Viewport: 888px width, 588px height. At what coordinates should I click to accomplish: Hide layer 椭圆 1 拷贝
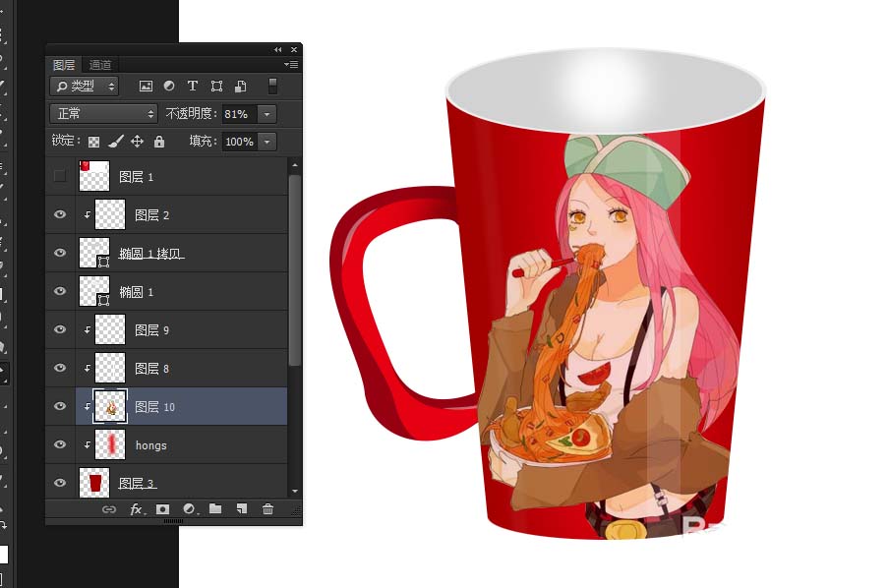(60, 253)
